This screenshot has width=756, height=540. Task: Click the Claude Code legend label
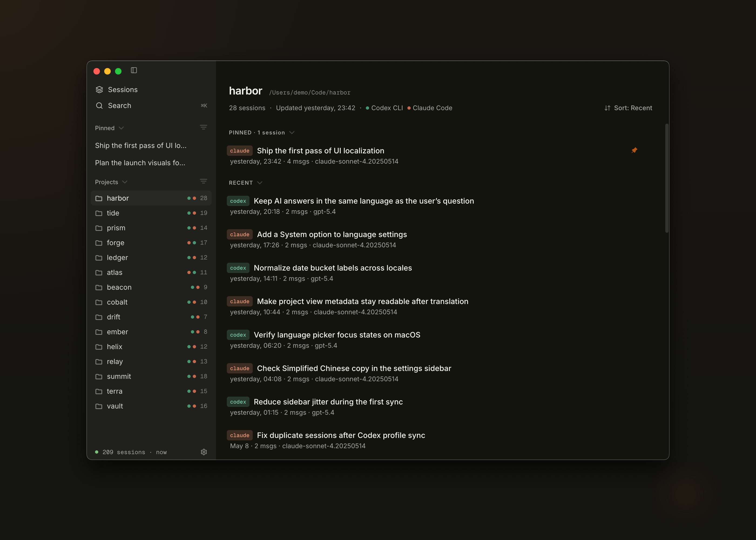tap(432, 108)
